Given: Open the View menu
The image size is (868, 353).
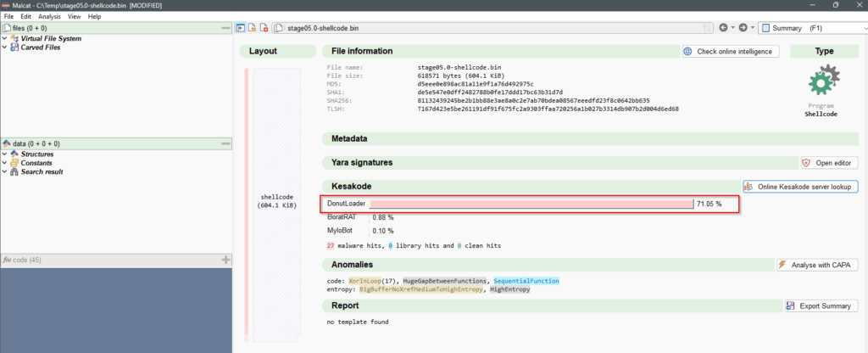Looking at the screenshot, I should (75, 16).
